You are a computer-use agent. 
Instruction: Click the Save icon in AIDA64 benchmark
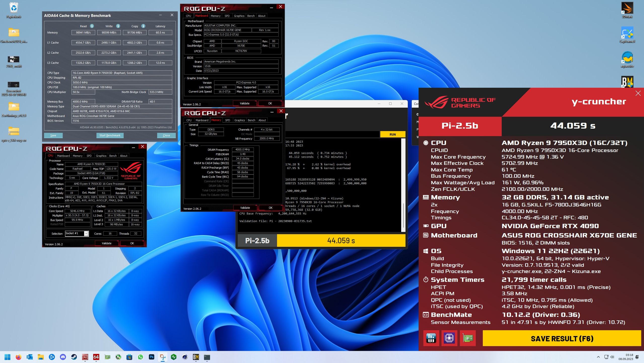click(52, 135)
